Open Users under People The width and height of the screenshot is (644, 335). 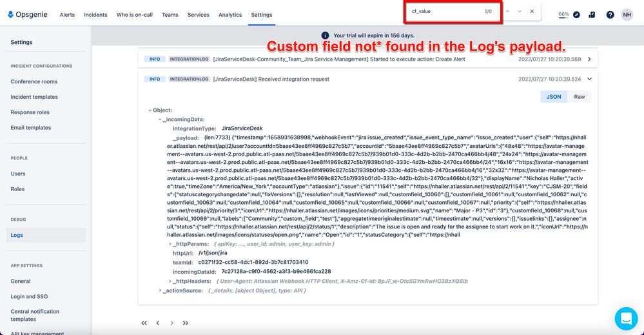(18, 174)
